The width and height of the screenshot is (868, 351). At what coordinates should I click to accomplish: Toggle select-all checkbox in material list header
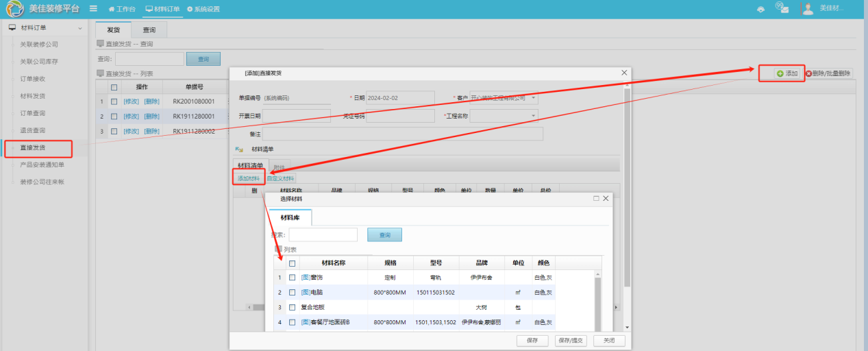click(292, 263)
